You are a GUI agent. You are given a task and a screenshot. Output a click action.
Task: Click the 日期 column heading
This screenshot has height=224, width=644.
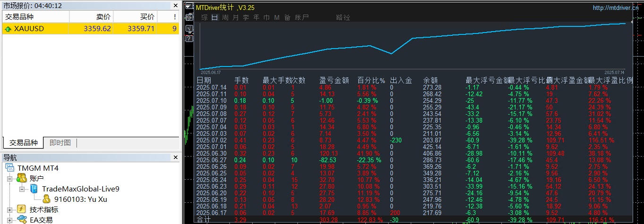pos(204,80)
